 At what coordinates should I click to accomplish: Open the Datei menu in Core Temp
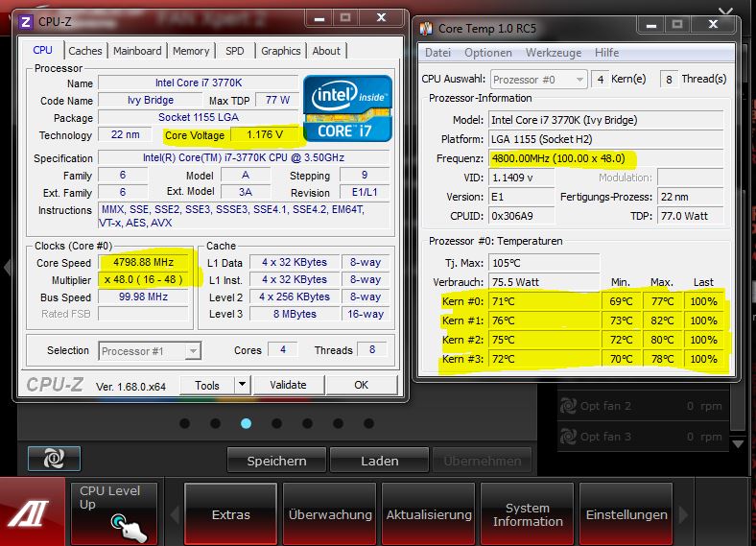coord(437,53)
